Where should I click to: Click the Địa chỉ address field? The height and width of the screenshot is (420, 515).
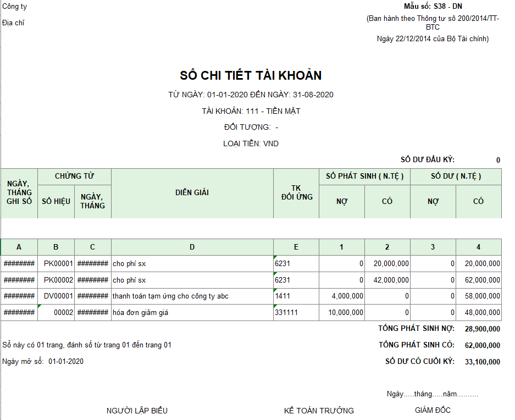(x=12, y=22)
